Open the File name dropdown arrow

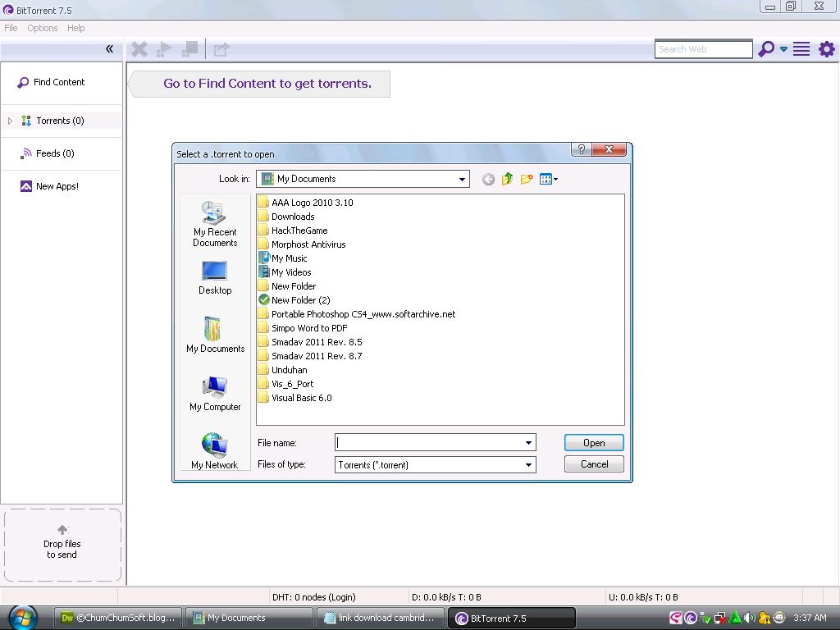(529, 442)
